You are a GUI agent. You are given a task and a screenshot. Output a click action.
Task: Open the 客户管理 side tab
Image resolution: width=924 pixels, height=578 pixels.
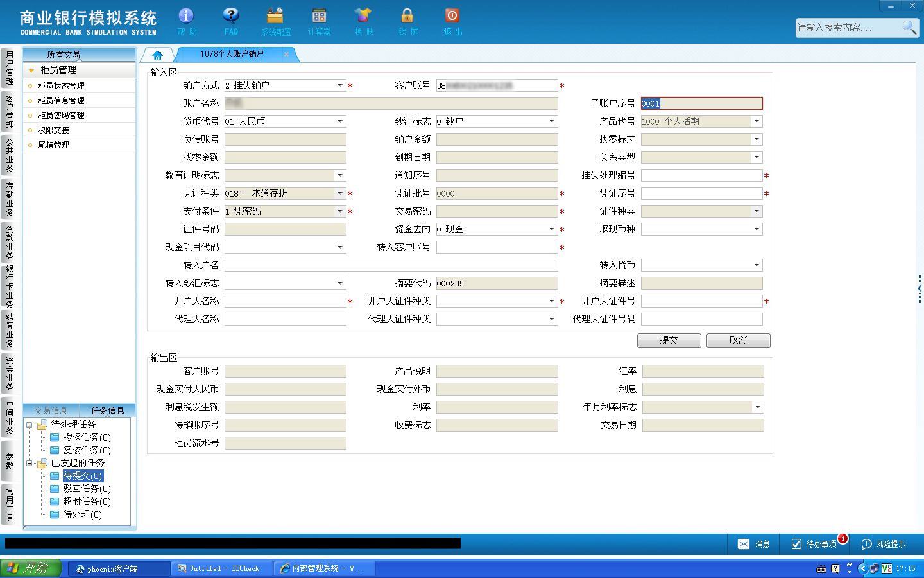point(10,111)
